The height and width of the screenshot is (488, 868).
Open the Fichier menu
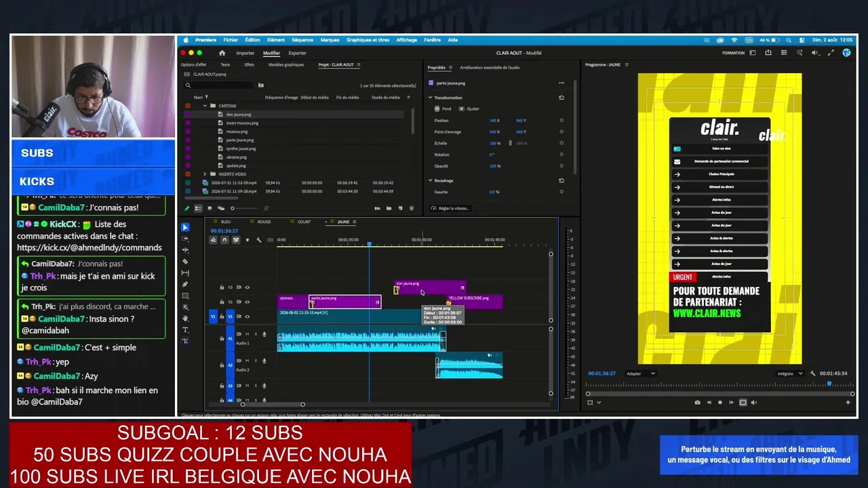click(x=231, y=40)
